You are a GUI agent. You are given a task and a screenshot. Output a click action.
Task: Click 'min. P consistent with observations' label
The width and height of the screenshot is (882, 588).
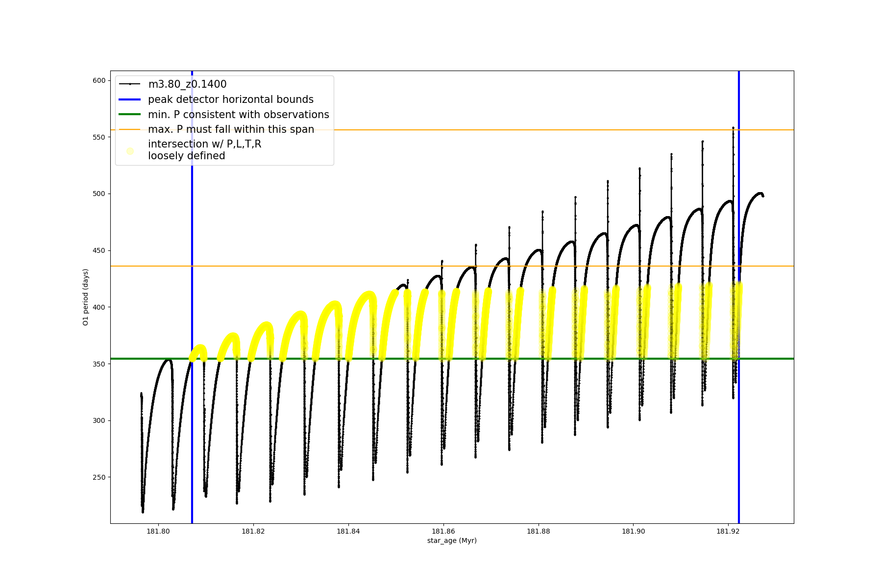[239, 115]
